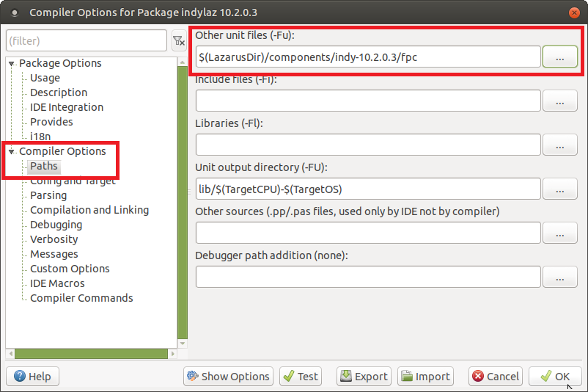This screenshot has height=392, width=588.
Task: Open Compilation and Linking page
Action: 89,210
